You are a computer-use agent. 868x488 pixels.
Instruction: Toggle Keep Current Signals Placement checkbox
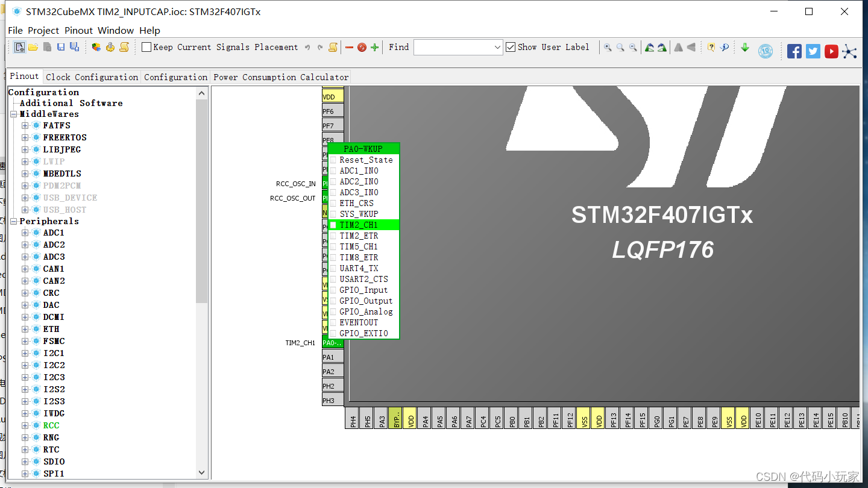(146, 47)
